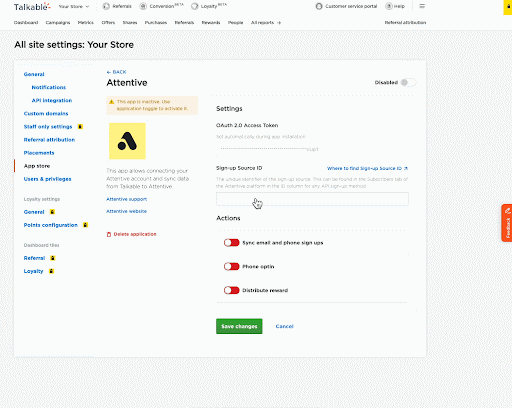Click the warning icon in inactive notice
Image resolution: width=512 pixels, height=408 pixels.
(x=112, y=102)
